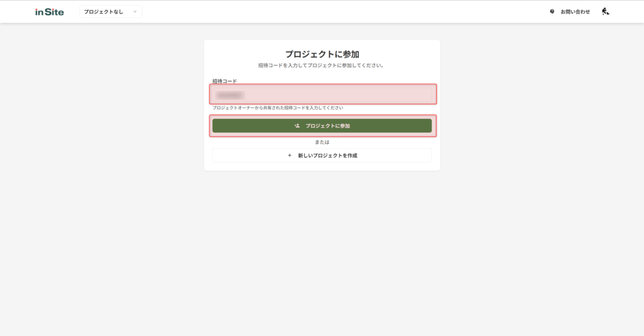The width and height of the screenshot is (644, 336).
Task: Open the user avatar menu
Action: [606, 11]
